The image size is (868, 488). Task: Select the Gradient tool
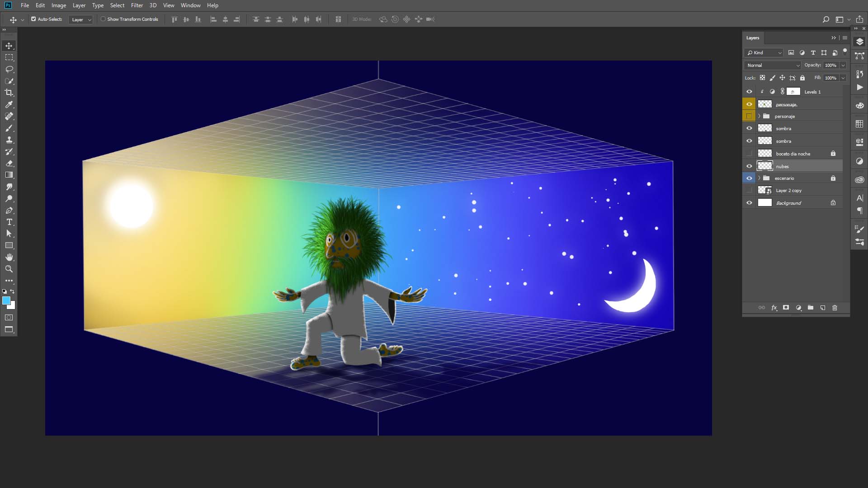(9, 175)
